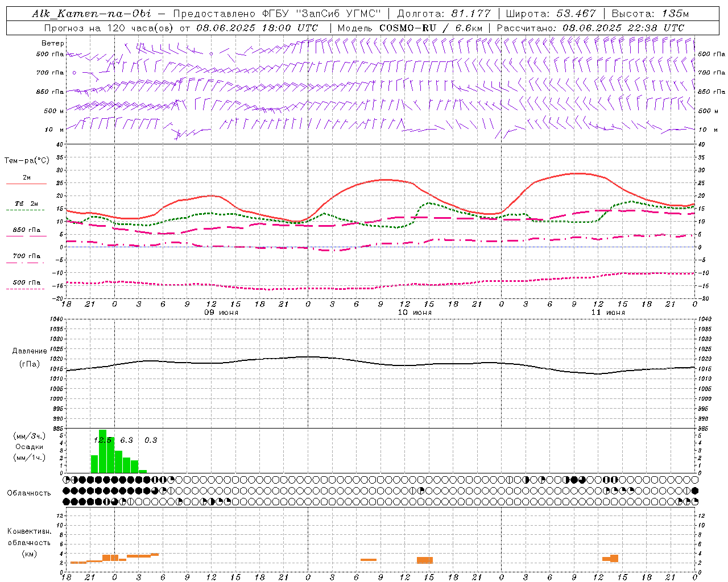The image size is (728, 582).
Task: Click the '10 июня' date label
Action: [415, 313]
